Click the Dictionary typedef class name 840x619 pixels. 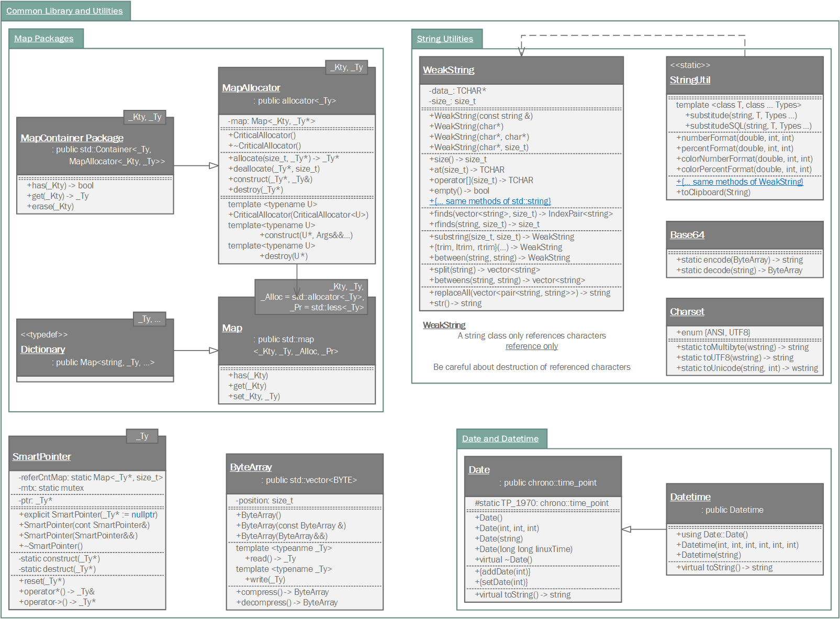pyautogui.click(x=43, y=350)
